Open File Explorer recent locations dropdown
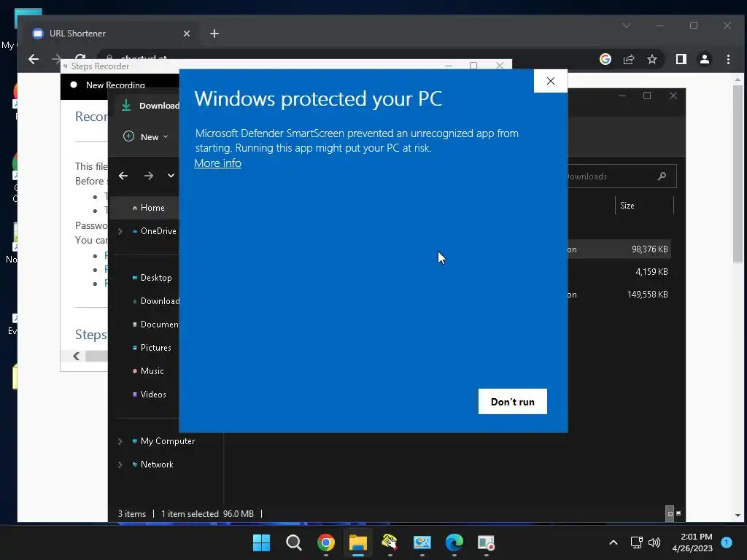The height and width of the screenshot is (560, 747). [x=171, y=176]
